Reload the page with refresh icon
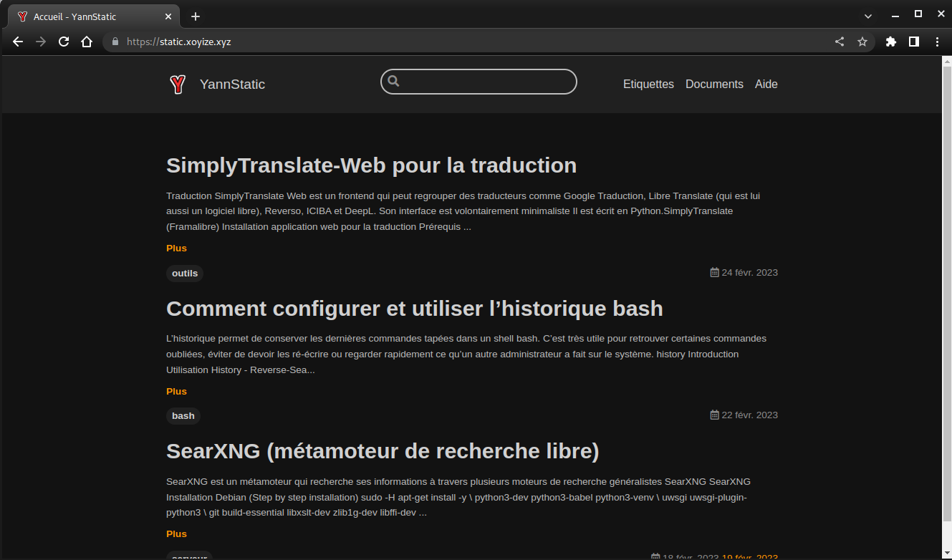Viewport: 952px width, 560px height. [x=64, y=42]
